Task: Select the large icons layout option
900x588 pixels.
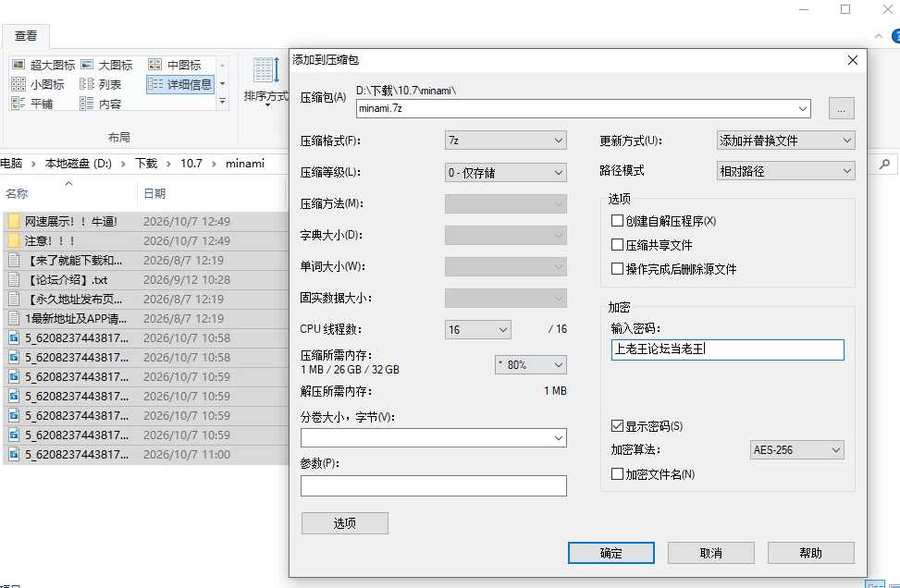Action: point(106,65)
